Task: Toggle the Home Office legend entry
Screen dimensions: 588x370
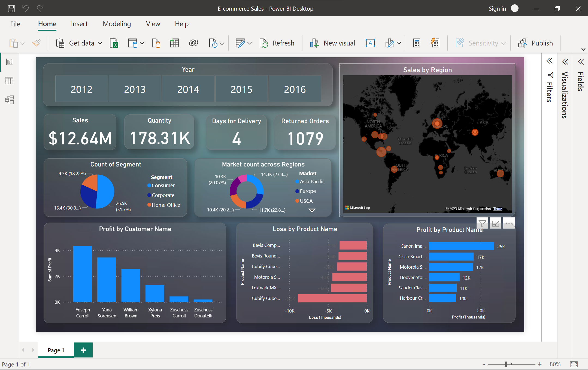Action: coord(164,205)
